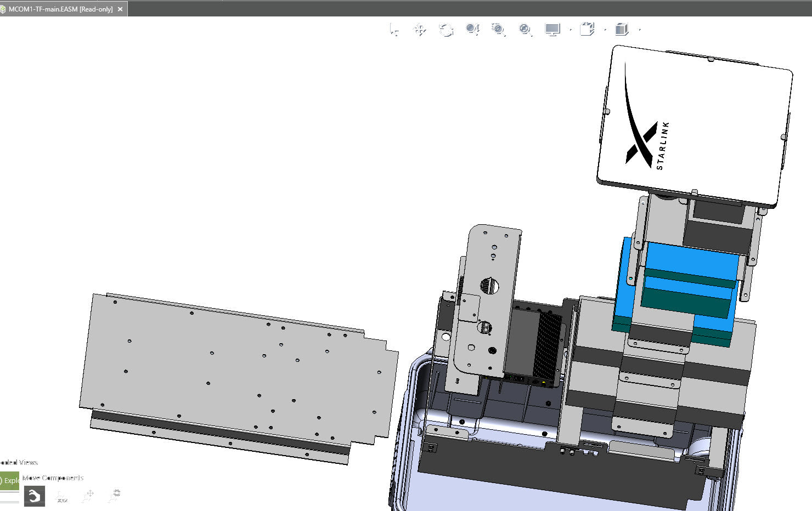Screen dimensions: 812x511
Task: Select the Zoom to Area tool
Action: [498, 30]
